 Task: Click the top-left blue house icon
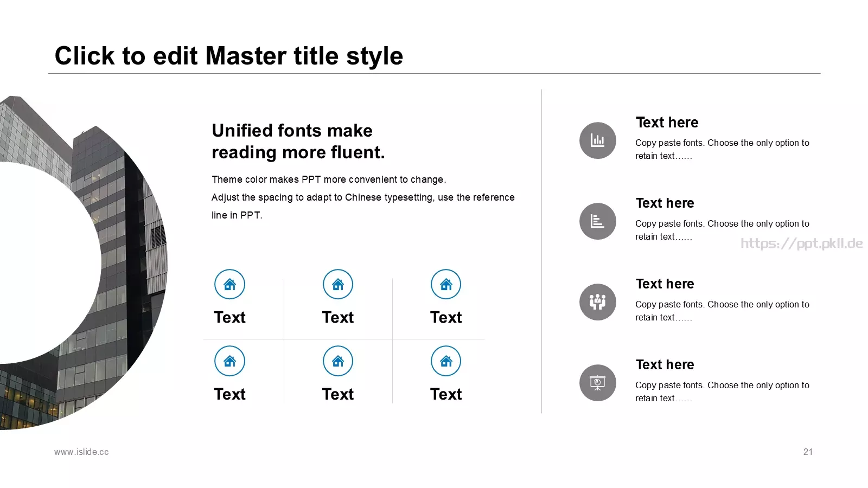coord(229,284)
